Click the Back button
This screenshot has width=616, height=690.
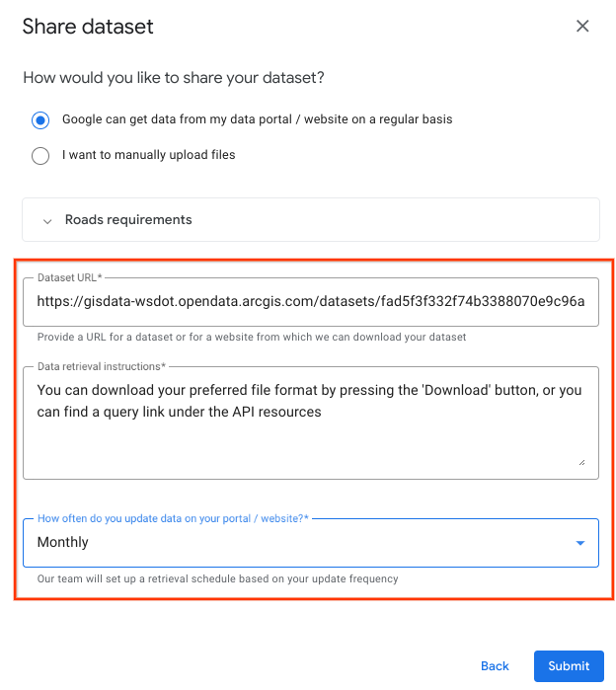(495, 666)
